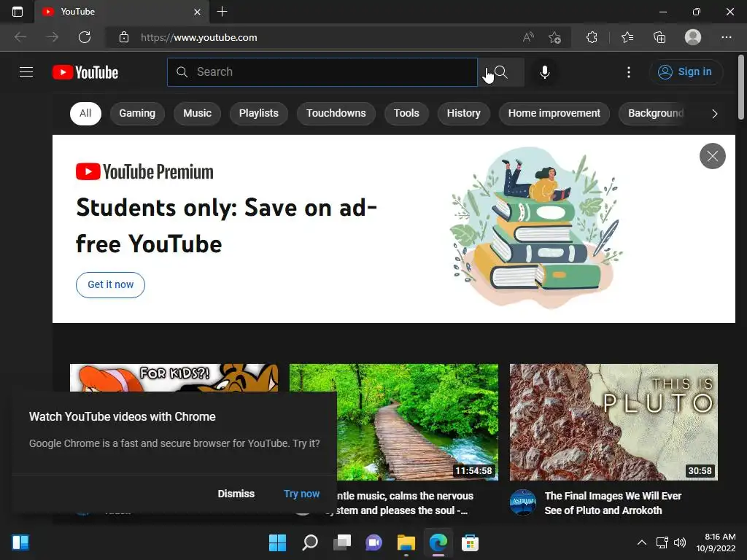Click the Sign in button
This screenshot has width=747, height=560.
pos(685,72)
